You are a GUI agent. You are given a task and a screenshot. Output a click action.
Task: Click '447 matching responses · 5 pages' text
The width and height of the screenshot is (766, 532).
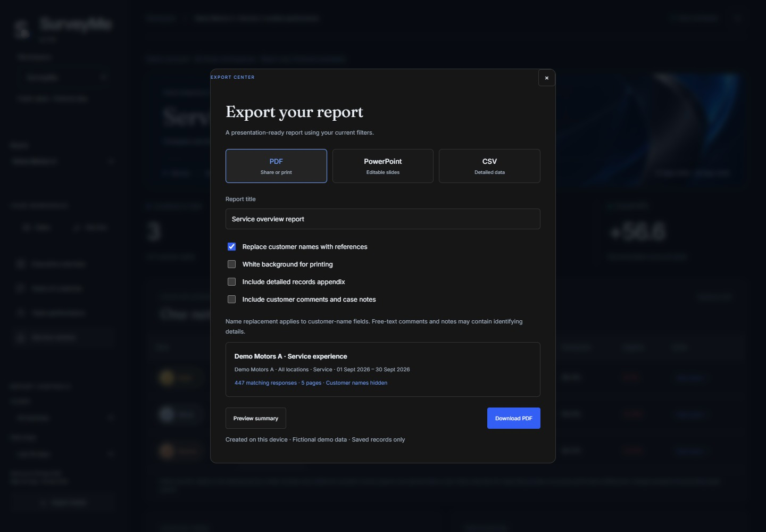pos(278,383)
